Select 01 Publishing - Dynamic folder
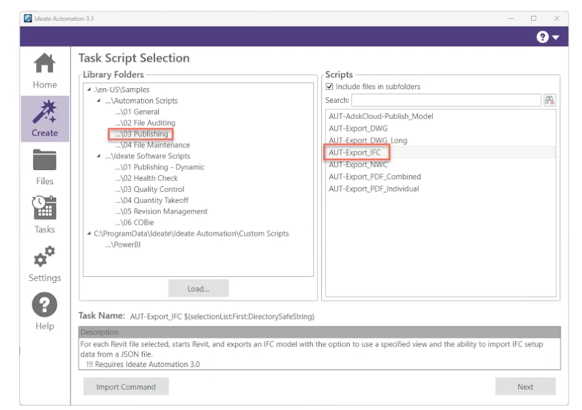 [x=159, y=167]
